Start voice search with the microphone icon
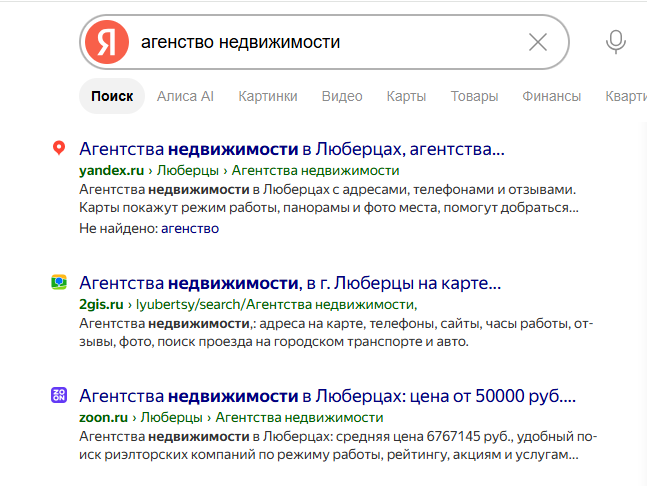647x486 pixels. click(x=616, y=42)
